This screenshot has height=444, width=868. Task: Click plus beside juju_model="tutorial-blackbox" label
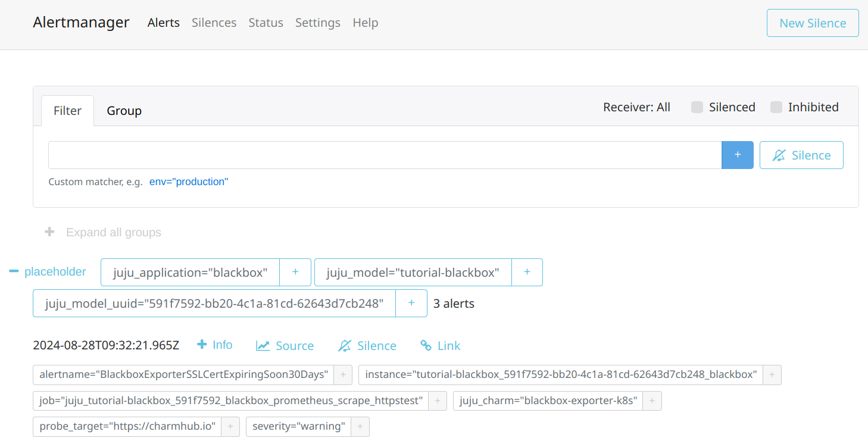(x=527, y=272)
